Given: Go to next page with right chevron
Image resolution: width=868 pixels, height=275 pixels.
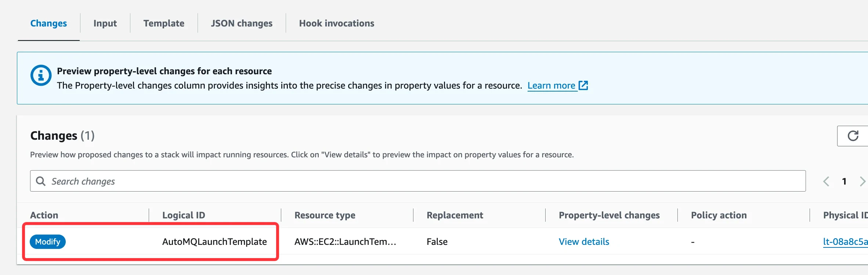Looking at the screenshot, I should point(862,181).
